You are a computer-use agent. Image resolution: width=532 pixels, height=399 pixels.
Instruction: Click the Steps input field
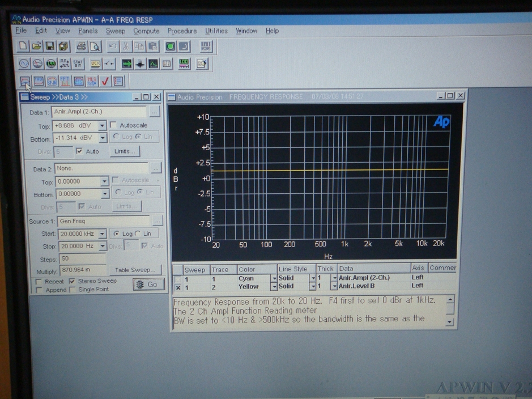[83, 258]
